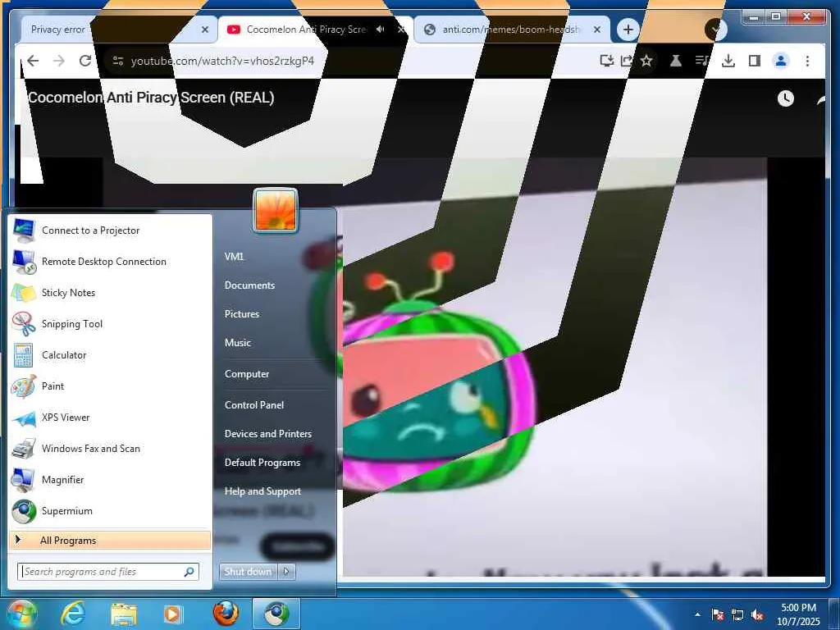This screenshot has height=630, width=840.
Task: Click the network tray icon
Action: pyautogui.click(x=737, y=614)
